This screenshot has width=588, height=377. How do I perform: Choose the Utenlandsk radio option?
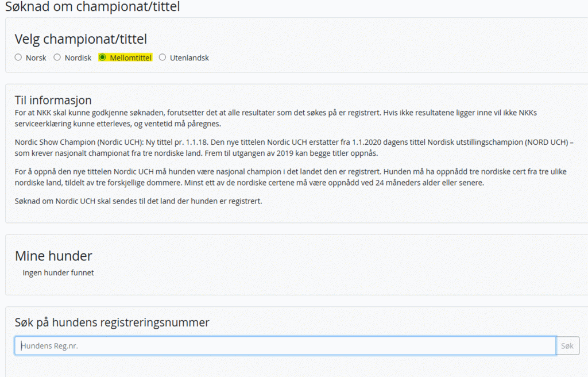click(163, 57)
